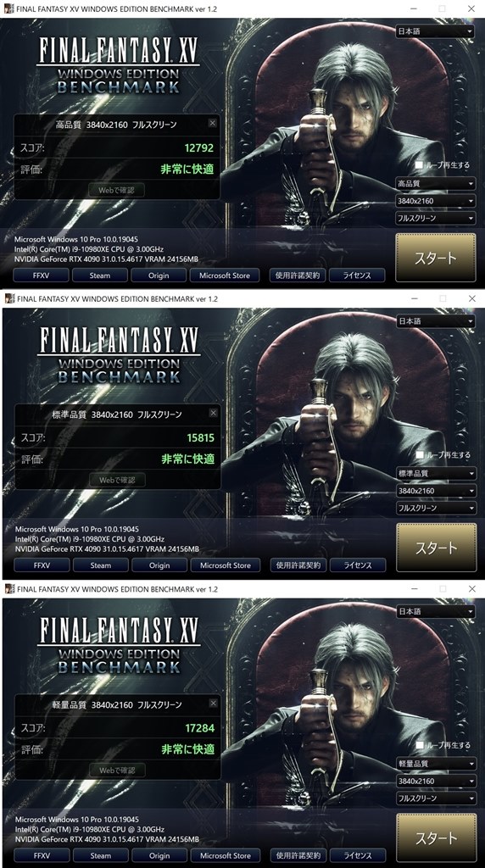The image size is (485, 868).
Task: Open the 3840x2160 resolution dropdown in top window
Action: [435, 201]
